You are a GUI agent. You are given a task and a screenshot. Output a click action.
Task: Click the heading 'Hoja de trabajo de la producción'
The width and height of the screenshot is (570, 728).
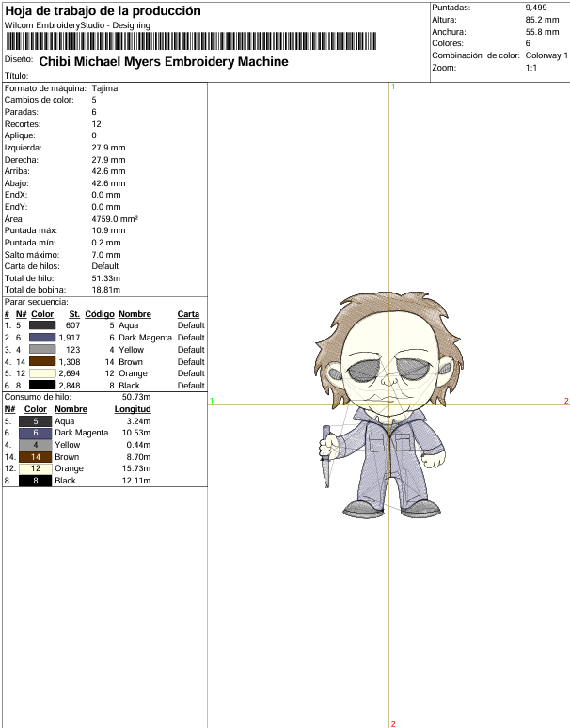click(103, 10)
